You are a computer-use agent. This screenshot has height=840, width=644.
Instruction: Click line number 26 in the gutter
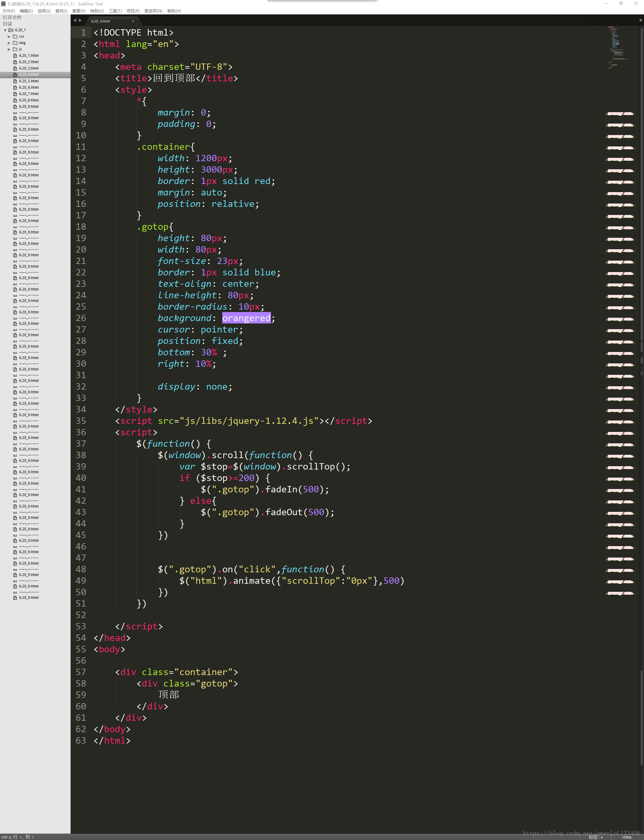pos(81,318)
